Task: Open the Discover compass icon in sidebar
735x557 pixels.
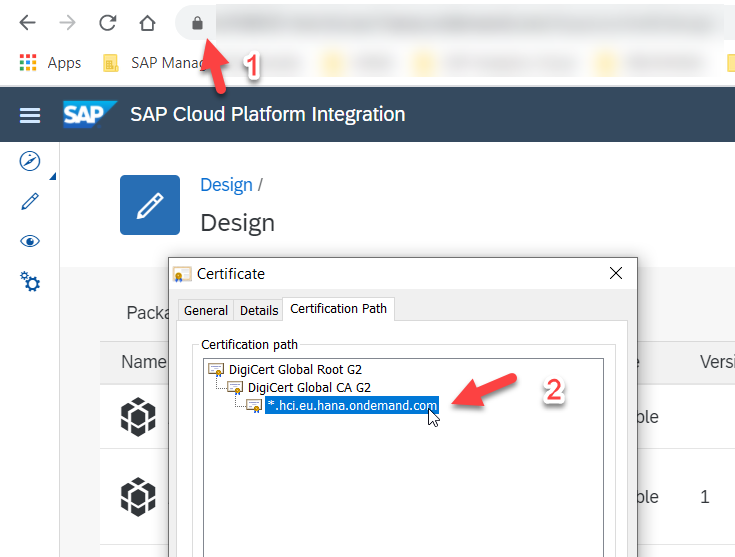Action: 30,161
